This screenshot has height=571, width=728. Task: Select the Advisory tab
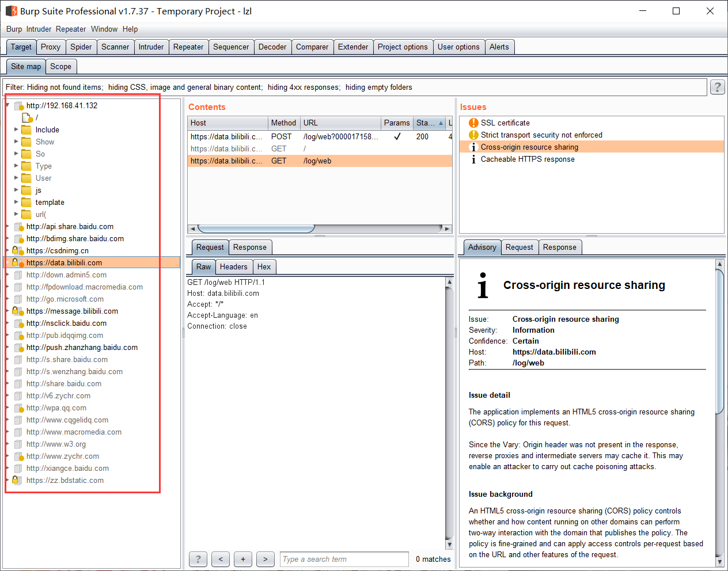tap(481, 247)
